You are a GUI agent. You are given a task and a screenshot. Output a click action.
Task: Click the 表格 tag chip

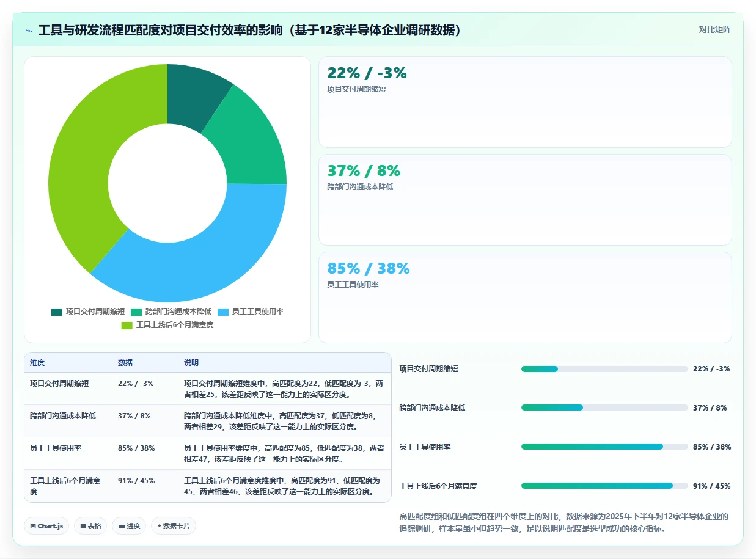(x=91, y=526)
